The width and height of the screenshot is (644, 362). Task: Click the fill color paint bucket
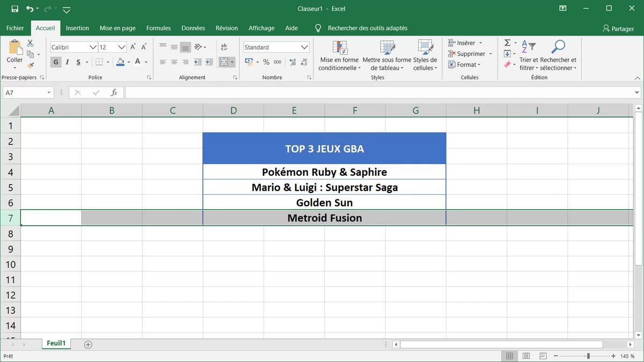[121, 62]
